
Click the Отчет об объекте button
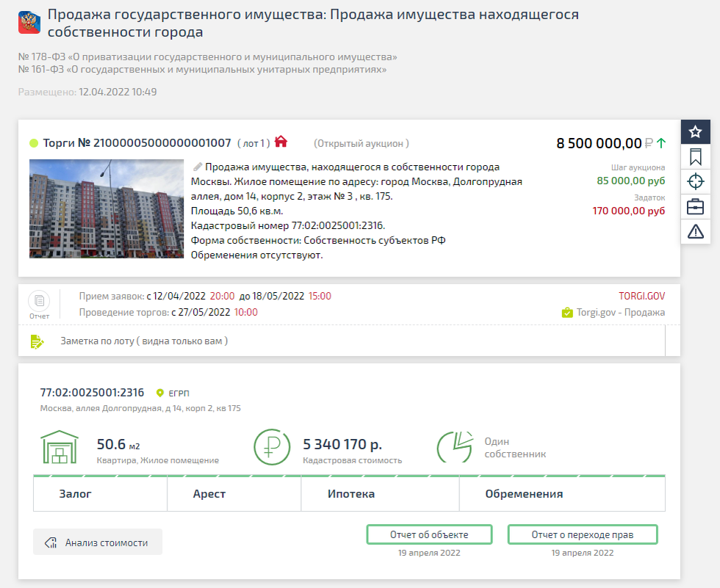tap(429, 535)
